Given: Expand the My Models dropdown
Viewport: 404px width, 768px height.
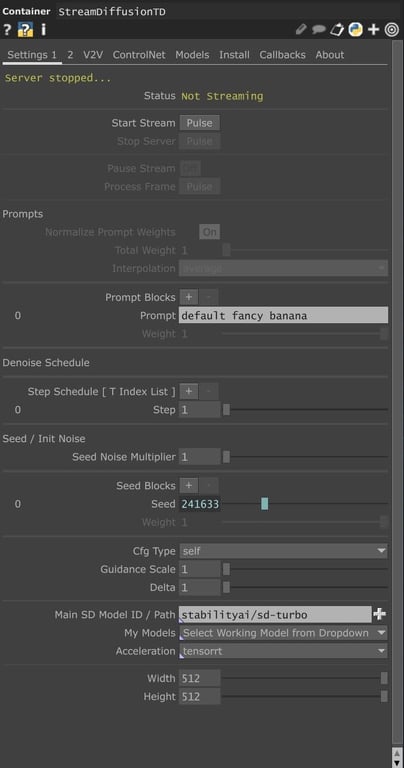Looking at the screenshot, I should click(283, 633).
